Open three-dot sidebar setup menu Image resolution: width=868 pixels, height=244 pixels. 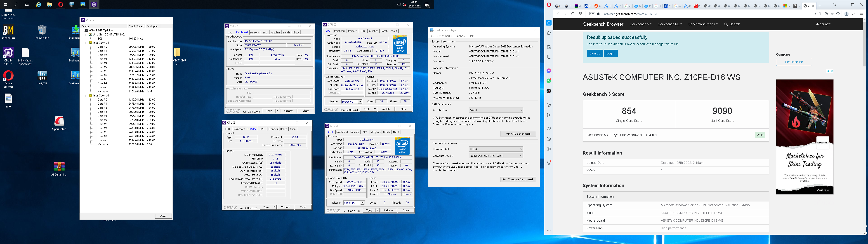(x=549, y=230)
